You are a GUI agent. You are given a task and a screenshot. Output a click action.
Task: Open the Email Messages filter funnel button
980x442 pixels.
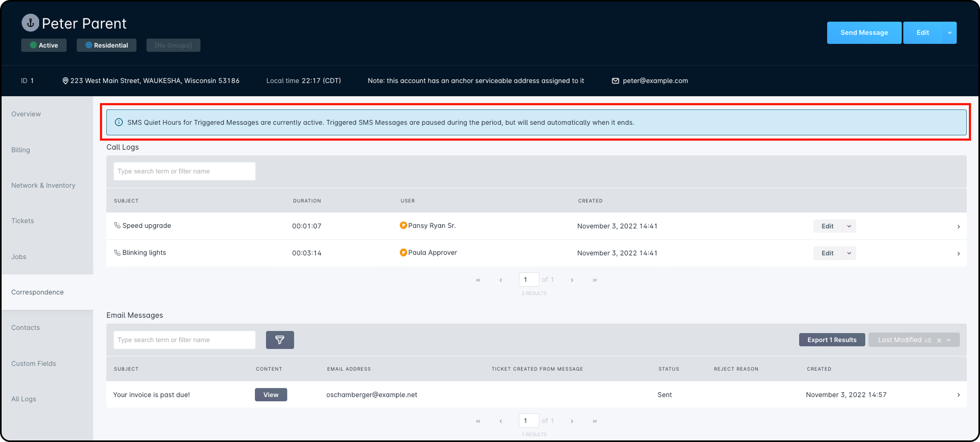(x=280, y=340)
